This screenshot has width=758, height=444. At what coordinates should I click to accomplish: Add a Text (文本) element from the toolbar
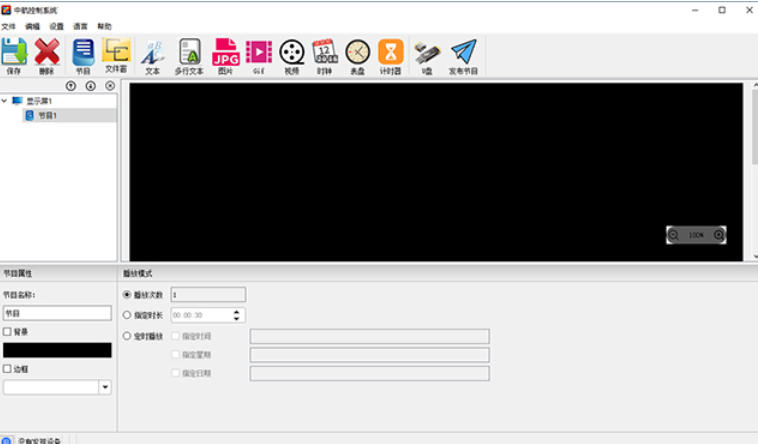click(x=152, y=55)
